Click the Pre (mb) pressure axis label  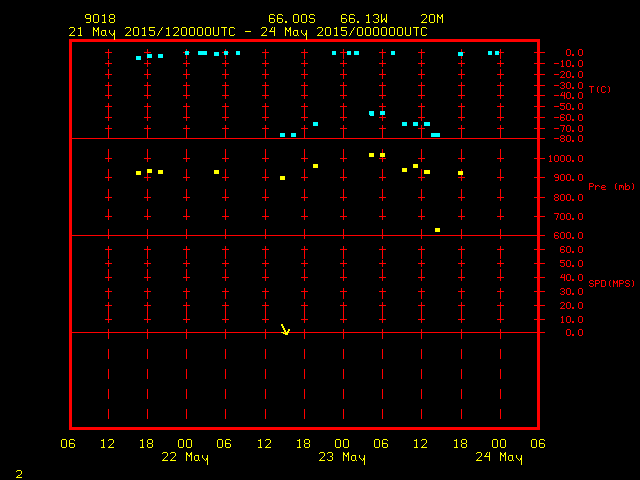point(611,187)
